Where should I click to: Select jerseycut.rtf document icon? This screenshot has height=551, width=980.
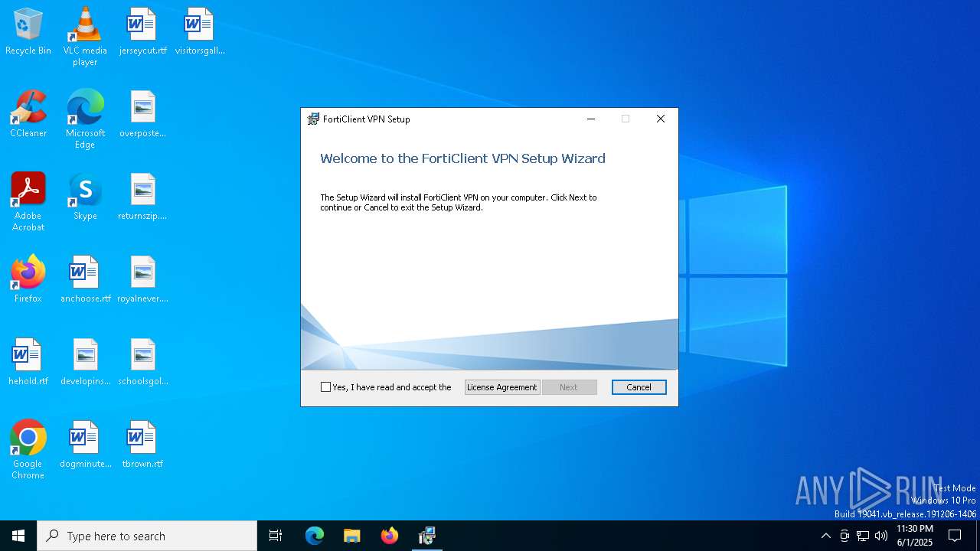(142, 32)
